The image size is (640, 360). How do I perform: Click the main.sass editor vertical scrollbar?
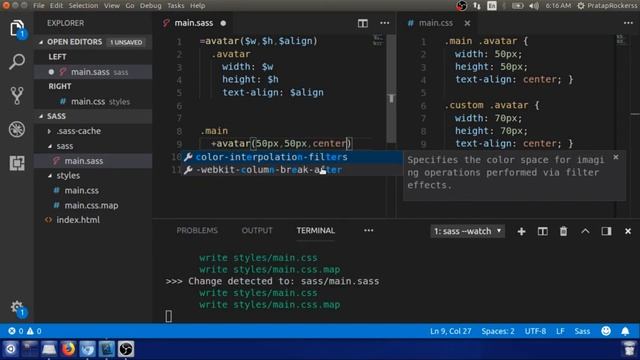[391, 89]
